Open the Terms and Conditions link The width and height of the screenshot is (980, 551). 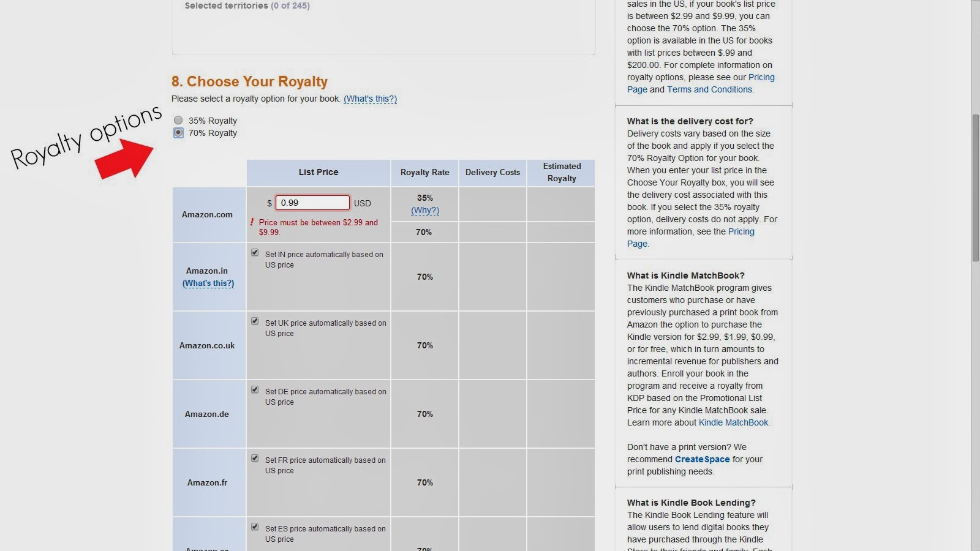[710, 89]
